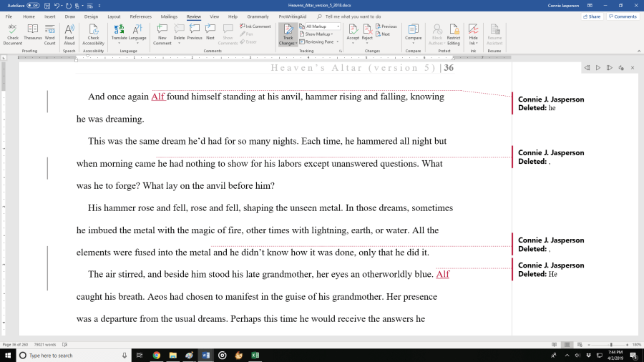Accept the current tracked change
The image size is (644, 362).
(353, 32)
